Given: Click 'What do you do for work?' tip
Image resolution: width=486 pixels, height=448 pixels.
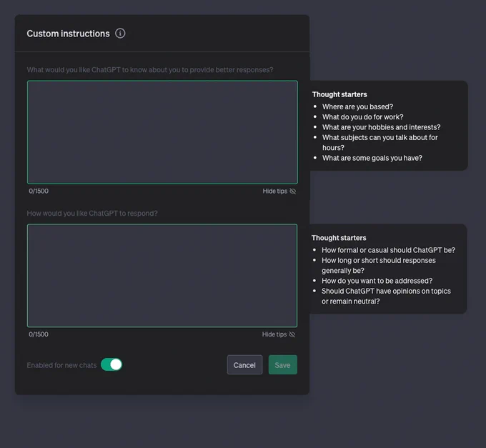Looking at the screenshot, I should click(362, 116).
